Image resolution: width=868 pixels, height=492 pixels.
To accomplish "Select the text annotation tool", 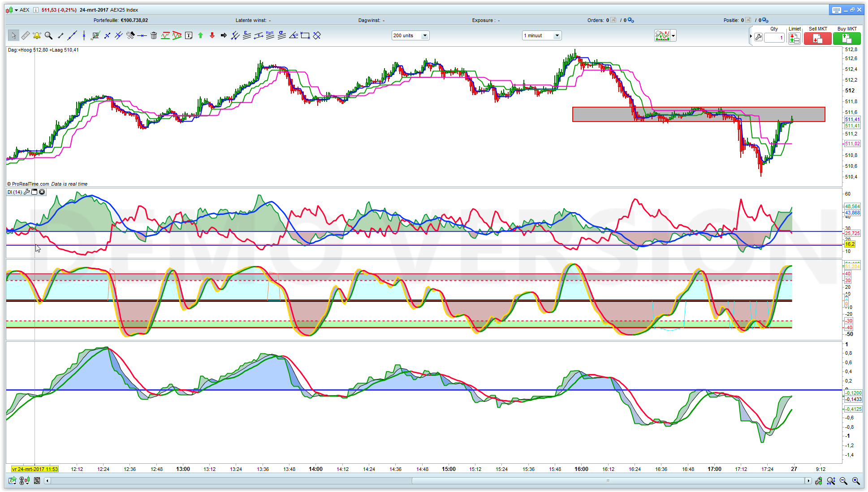I will tap(189, 35).
